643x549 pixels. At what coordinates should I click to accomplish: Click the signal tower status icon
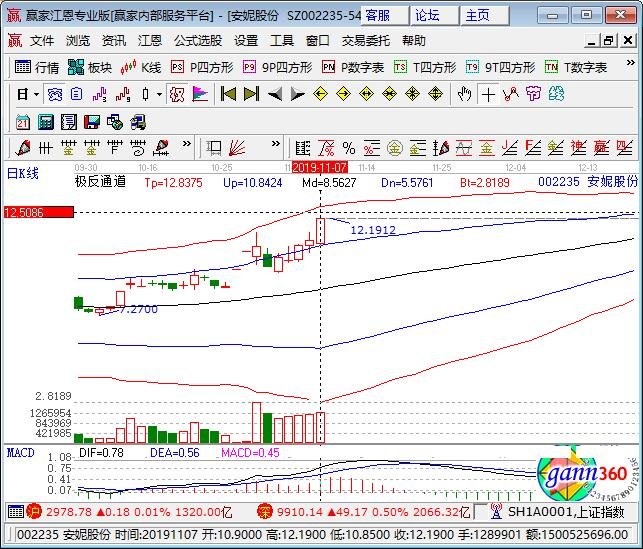[496, 512]
